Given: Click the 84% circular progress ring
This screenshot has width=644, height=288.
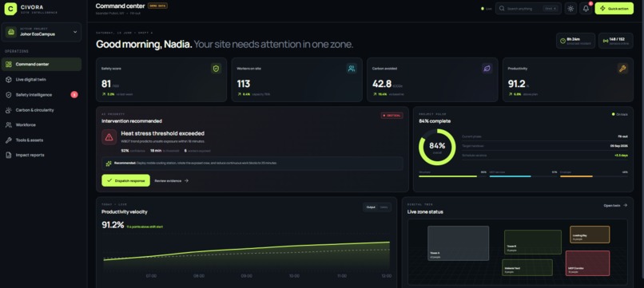Looking at the screenshot, I should point(437,147).
